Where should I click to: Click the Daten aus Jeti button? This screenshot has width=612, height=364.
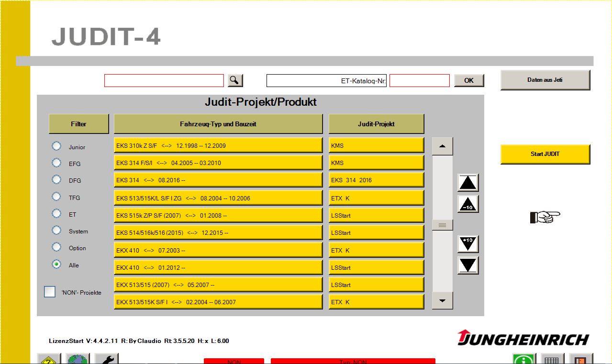tap(545, 80)
